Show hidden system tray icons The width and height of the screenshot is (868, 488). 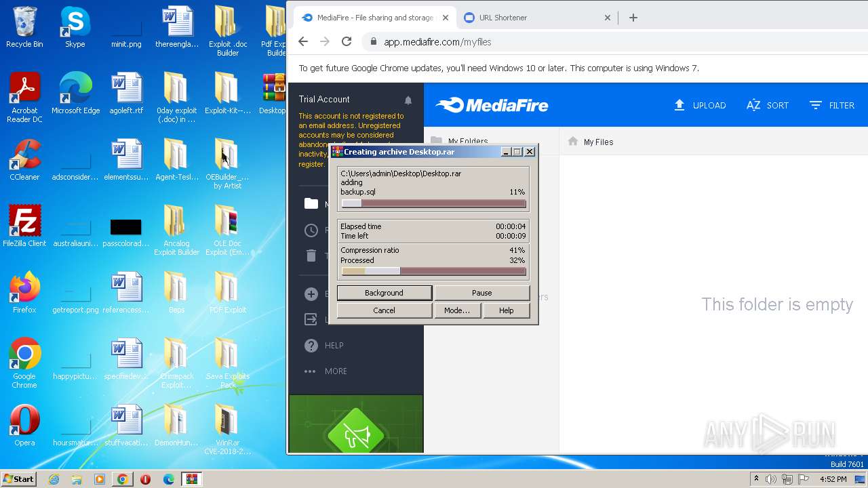click(756, 479)
